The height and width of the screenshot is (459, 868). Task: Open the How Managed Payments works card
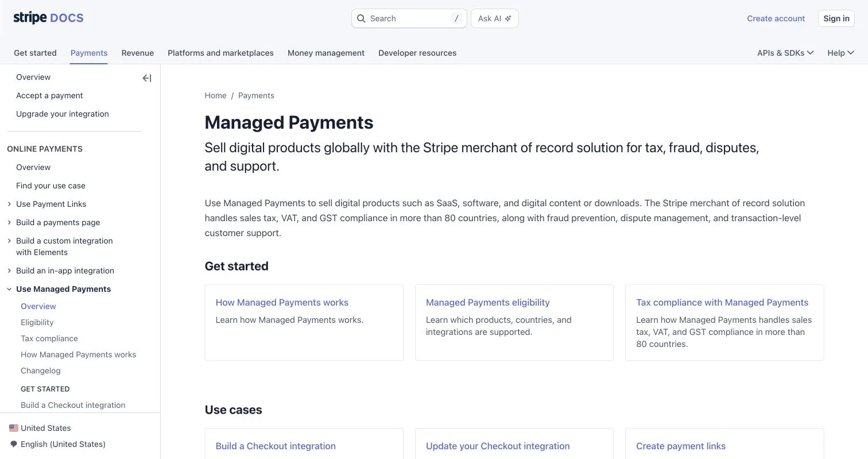point(304,322)
